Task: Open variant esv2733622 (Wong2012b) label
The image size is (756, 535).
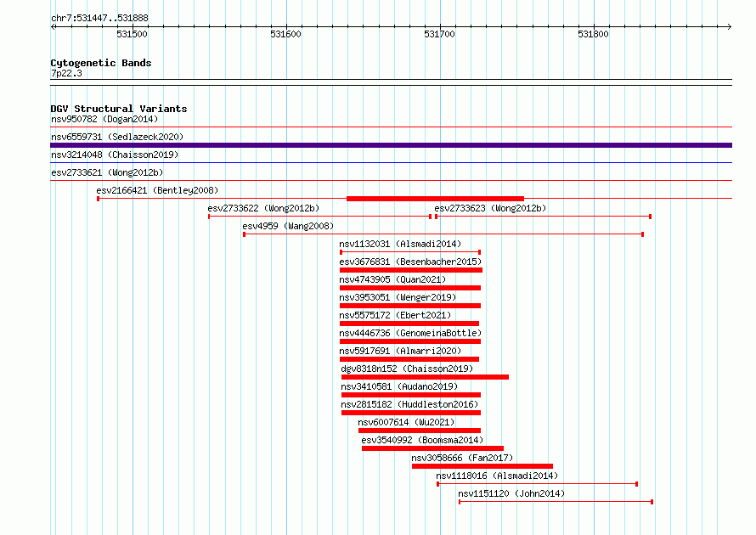Action: [x=263, y=208]
